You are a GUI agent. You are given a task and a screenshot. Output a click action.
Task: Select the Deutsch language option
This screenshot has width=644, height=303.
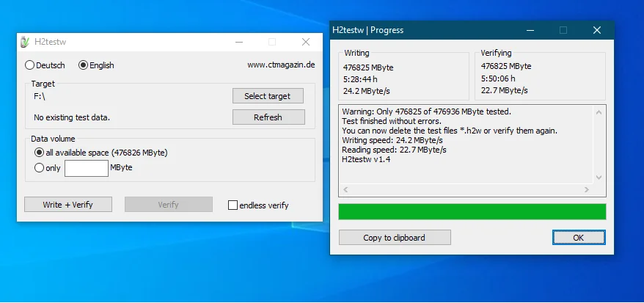click(45, 65)
